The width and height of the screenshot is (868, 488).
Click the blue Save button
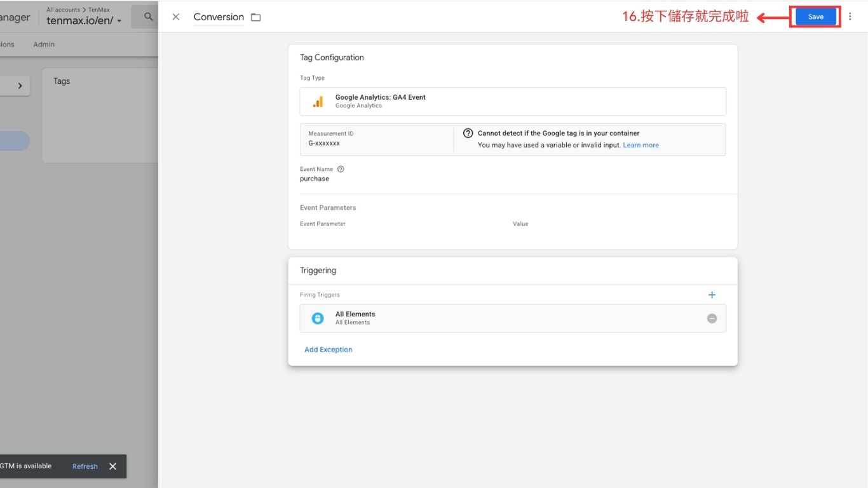(815, 17)
